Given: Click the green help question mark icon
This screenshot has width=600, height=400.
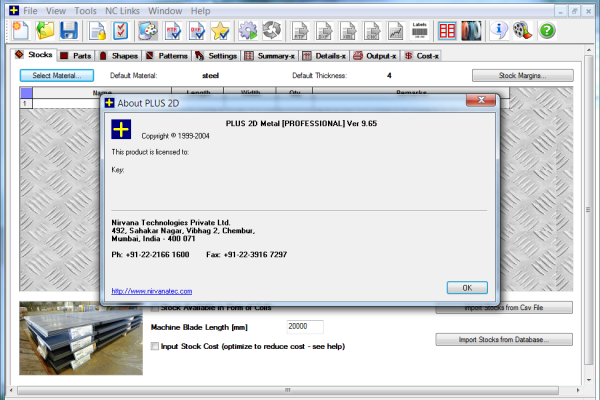Looking at the screenshot, I should click(x=547, y=31).
